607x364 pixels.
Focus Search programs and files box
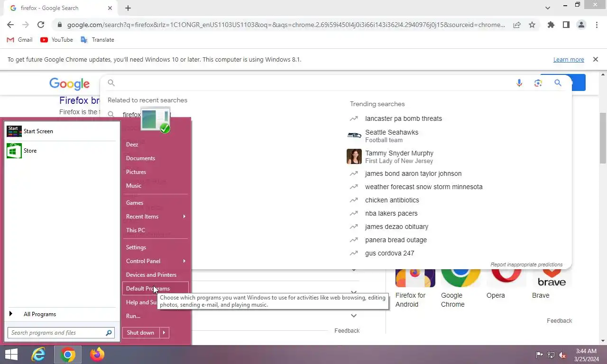(61, 333)
